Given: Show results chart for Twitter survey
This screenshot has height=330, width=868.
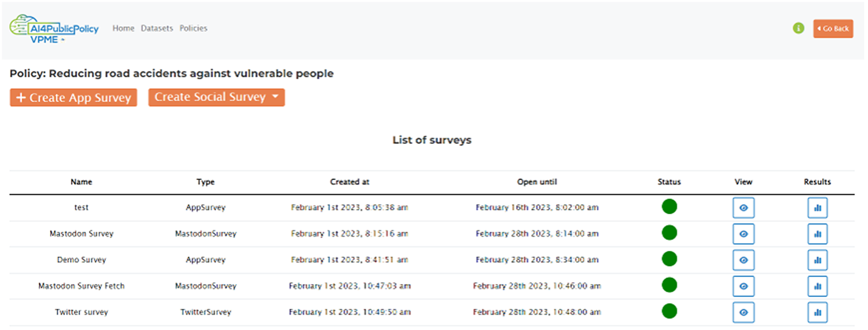Looking at the screenshot, I should 817,312.
